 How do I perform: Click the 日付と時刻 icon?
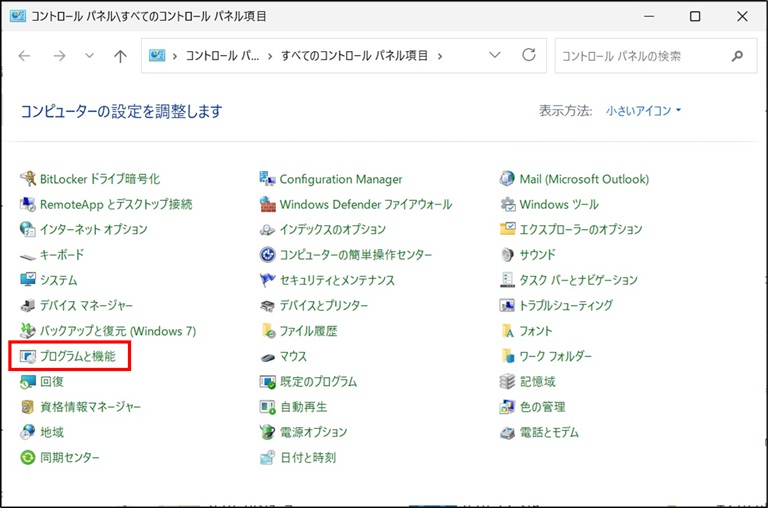[x=267, y=458]
